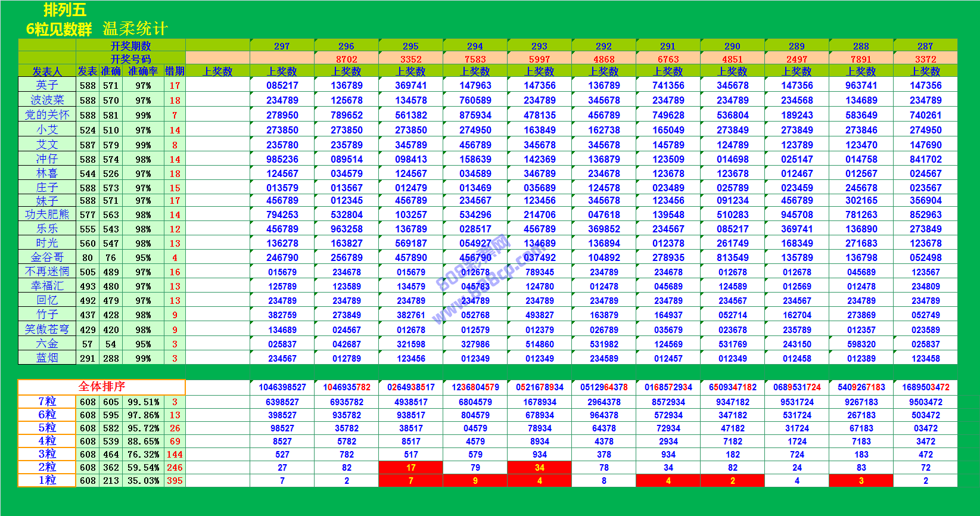The image size is (980, 516).
Task: Click the 发表人 column header
Action: click(47, 72)
